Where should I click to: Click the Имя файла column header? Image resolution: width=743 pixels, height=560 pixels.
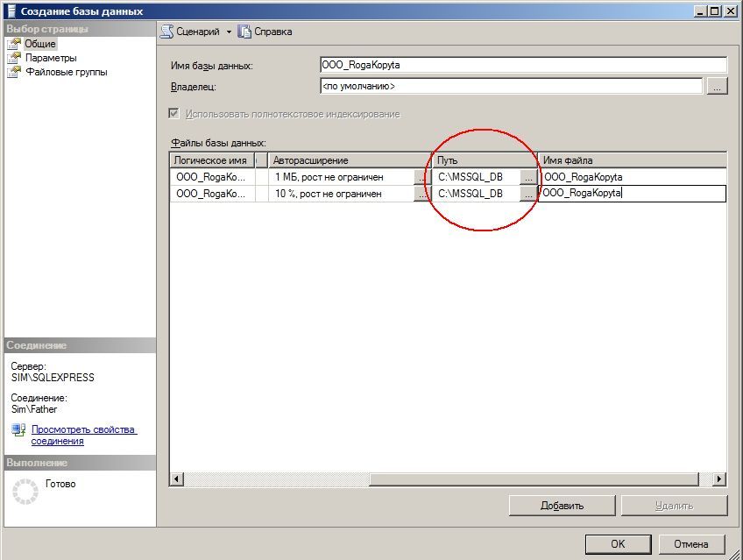(633, 160)
